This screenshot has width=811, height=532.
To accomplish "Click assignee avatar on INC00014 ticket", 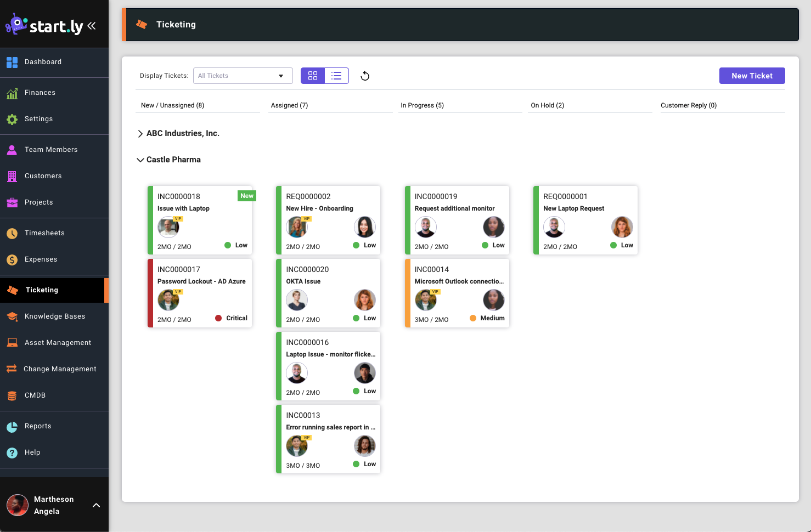I will pos(493,300).
